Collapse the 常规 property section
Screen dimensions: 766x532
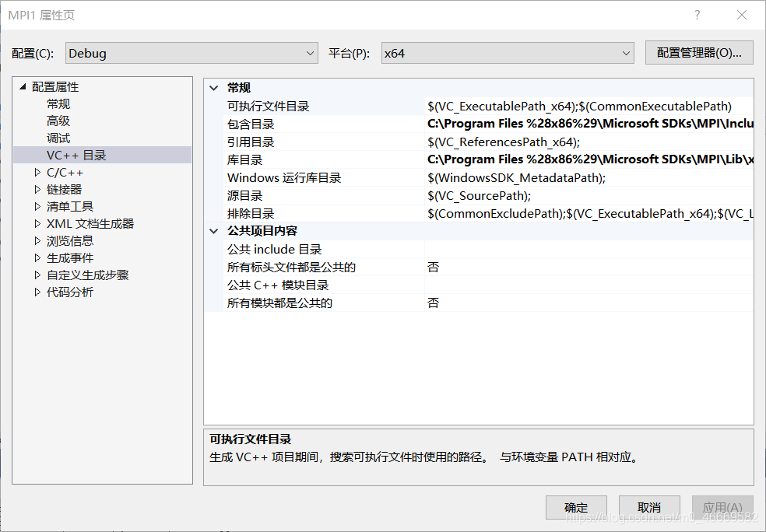(213, 87)
